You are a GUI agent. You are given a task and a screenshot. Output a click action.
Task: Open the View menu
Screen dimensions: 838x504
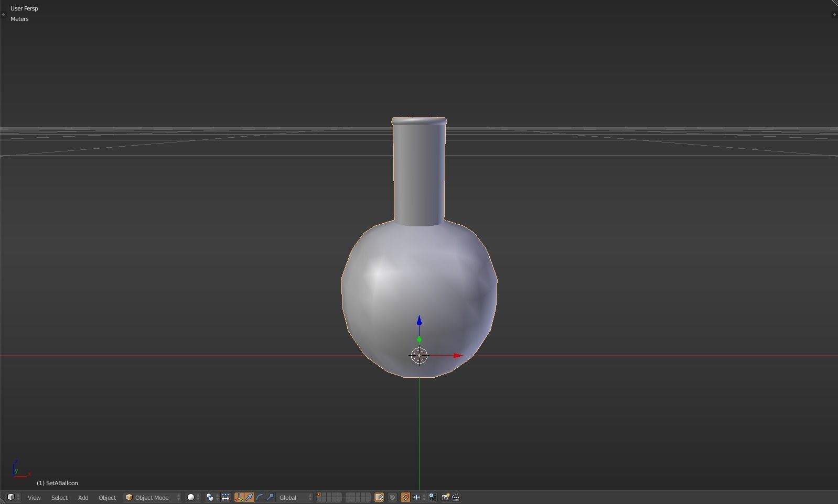click(x=34, y=498)
